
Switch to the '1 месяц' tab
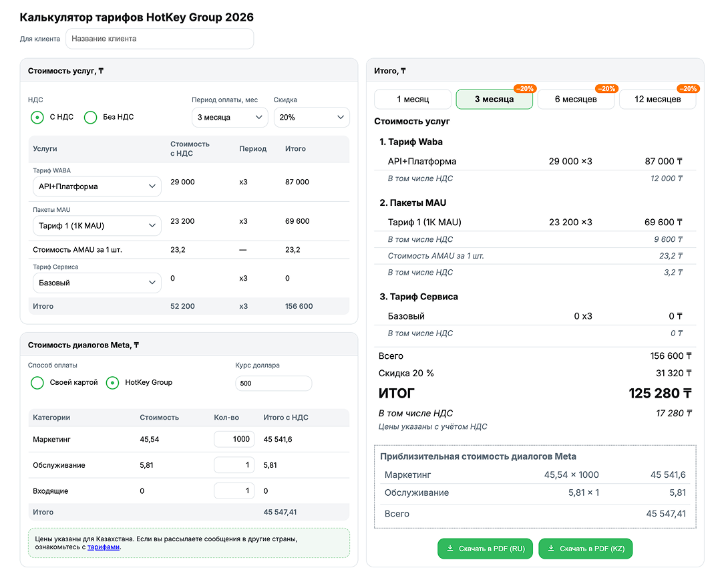pyautogui.click(x=413, y=100)
